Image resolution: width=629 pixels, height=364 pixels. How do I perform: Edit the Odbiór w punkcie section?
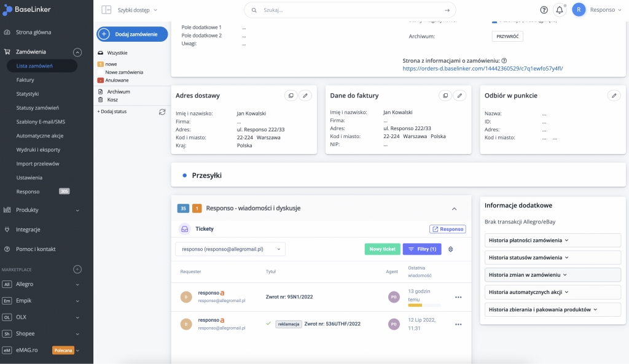pos(614,96)
